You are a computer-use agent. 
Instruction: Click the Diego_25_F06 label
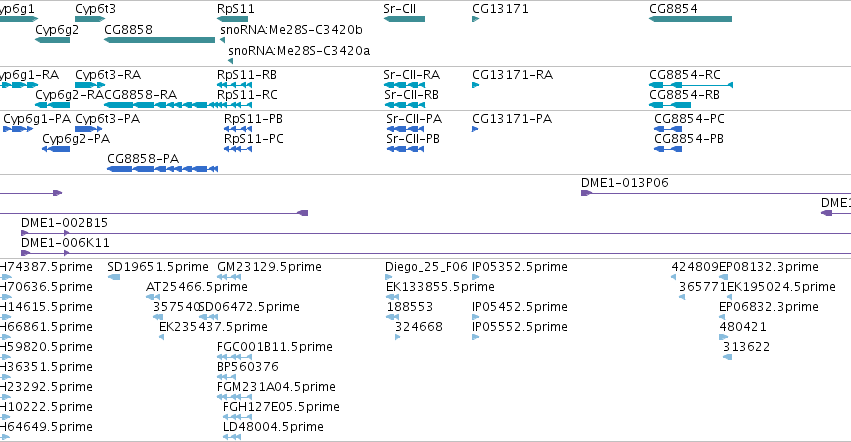(x=426, y=267)
